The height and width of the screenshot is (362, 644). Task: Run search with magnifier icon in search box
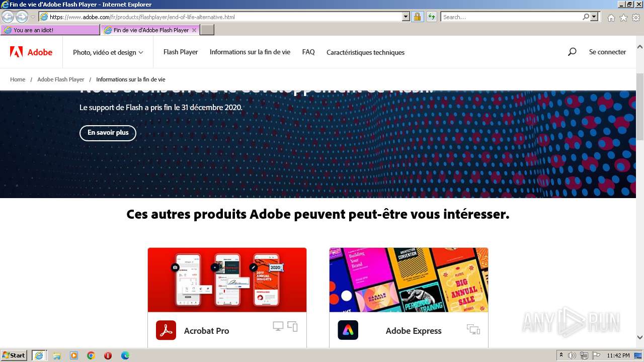pyautogui.click(x=586, y=17)
